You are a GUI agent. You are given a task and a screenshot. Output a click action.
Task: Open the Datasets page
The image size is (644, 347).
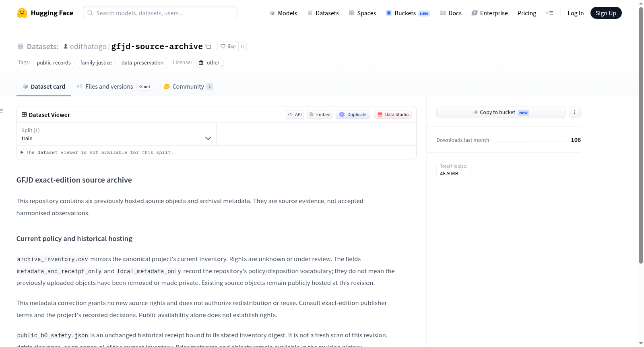click(323, 13)
